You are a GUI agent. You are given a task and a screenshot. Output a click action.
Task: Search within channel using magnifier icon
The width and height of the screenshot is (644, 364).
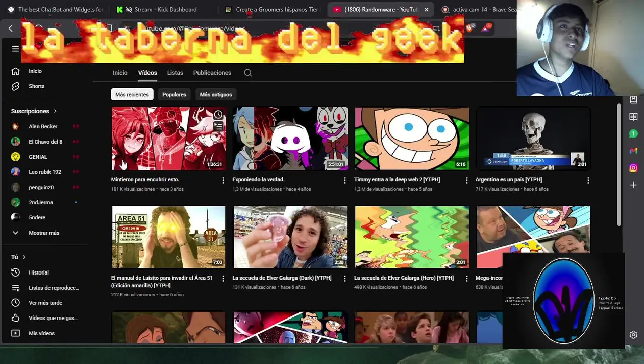248,73
